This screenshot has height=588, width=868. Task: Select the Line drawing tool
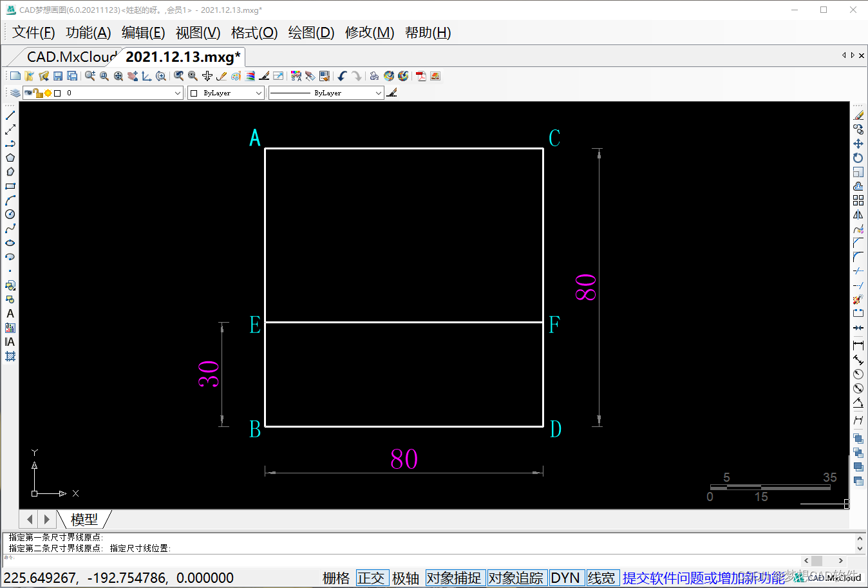click(10, 115)
